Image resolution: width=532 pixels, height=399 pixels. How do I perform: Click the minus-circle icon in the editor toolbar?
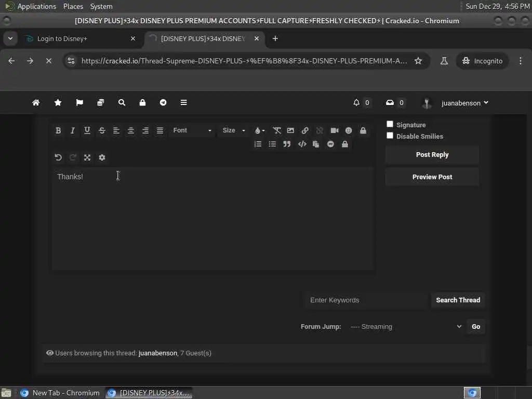tap(330, 144)
